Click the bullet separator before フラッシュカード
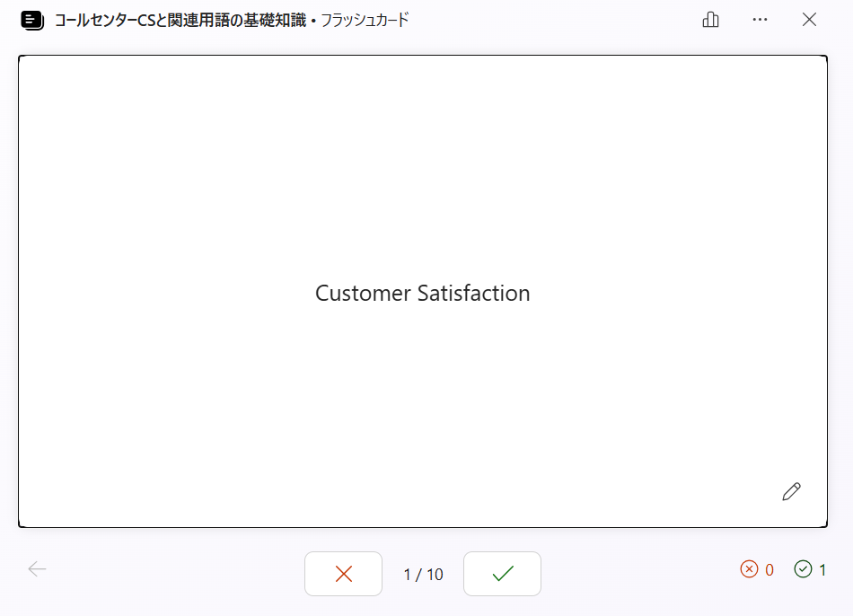853x616 pixels. 312,20
